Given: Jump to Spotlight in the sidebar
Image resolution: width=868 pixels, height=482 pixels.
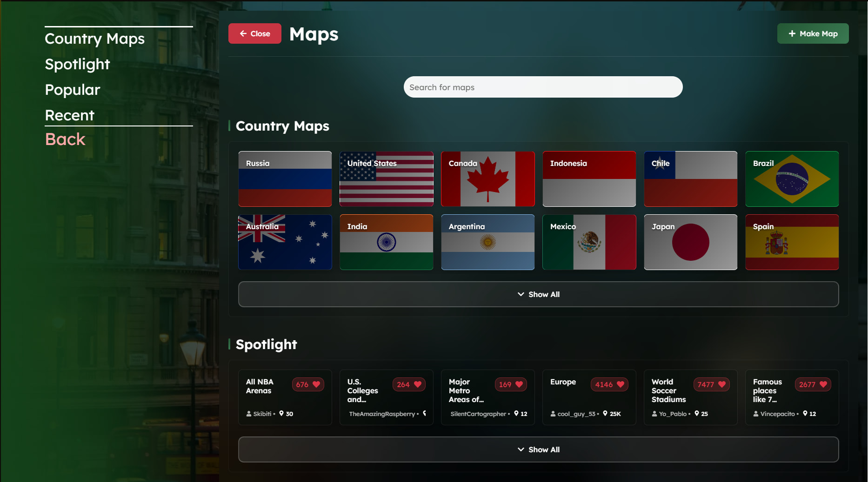Looking at the screenshot, I should [77, 64].
